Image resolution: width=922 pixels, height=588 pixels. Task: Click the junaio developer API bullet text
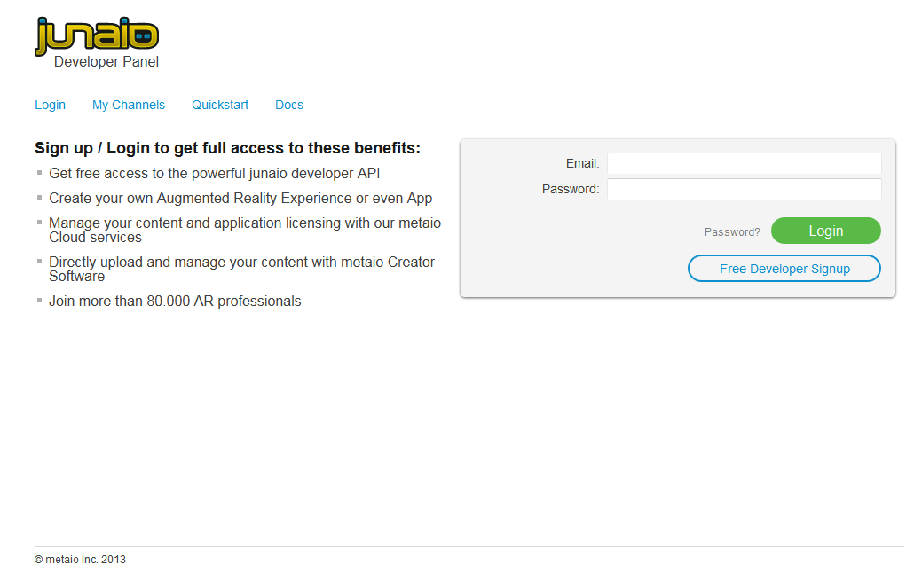click(x=215, y=173)
